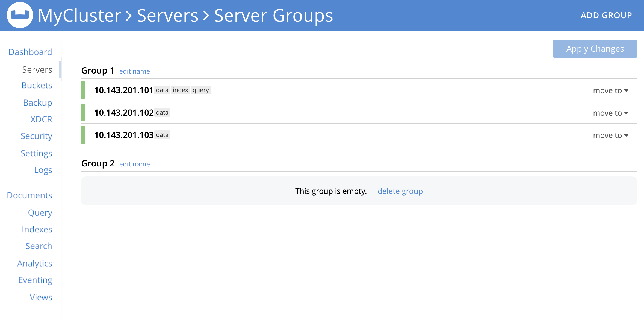Open the Buckets management page

(x=37, y=86)
